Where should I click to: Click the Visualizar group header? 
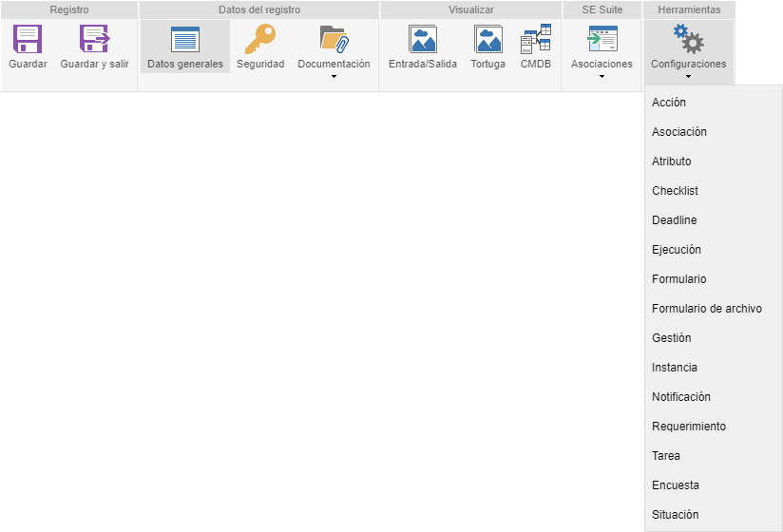471,9
